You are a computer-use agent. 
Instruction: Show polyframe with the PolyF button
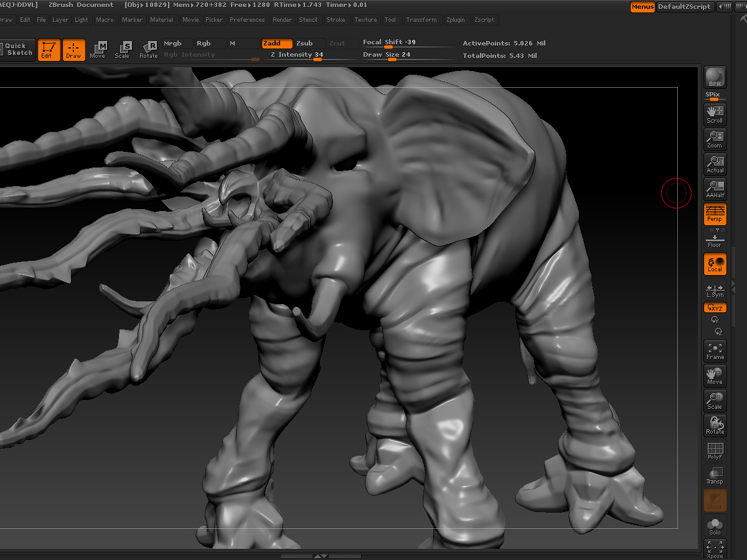click(715, 450)
